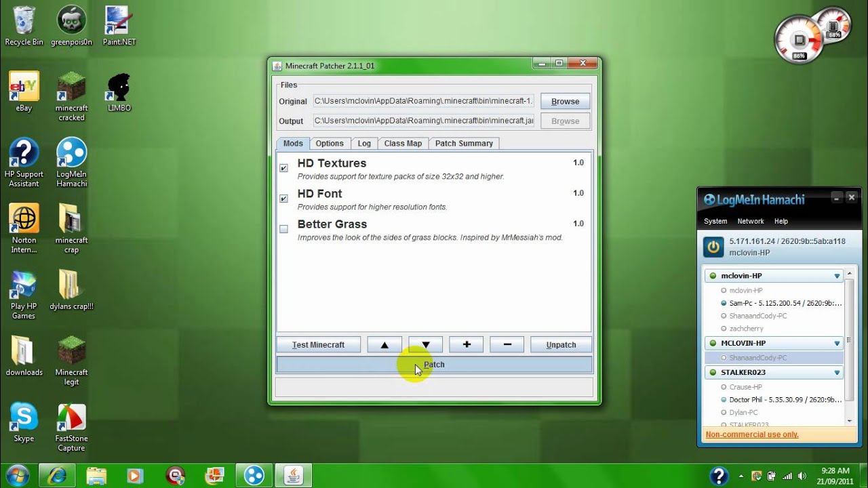This screenshot has width=868, height=488.
Task: Add a mod with plus button
Action: click(467, 344)
